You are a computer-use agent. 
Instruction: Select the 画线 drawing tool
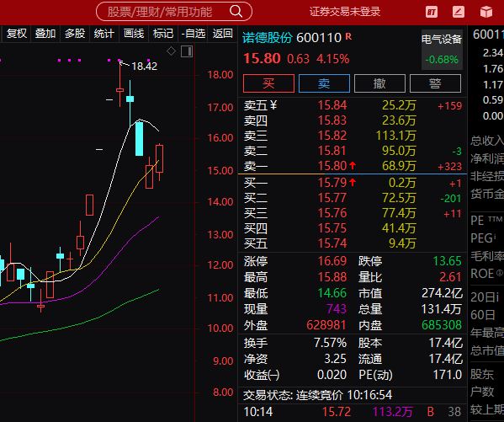pos(134,34)
